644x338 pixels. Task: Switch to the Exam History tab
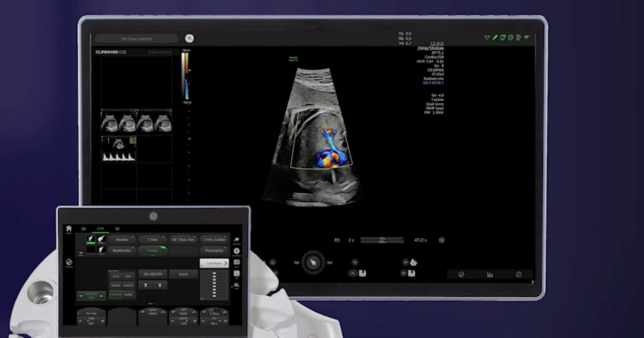tap(159, 52)
